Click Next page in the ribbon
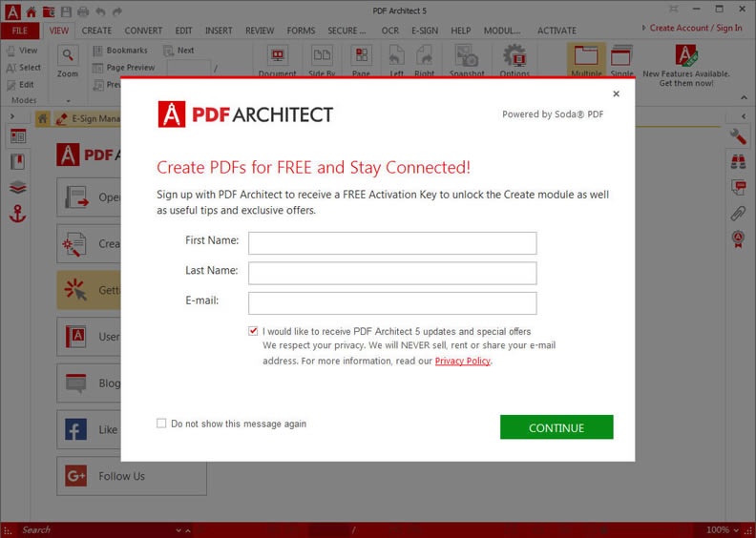This screenshot has height=538, width=756. tap(178, 51)
